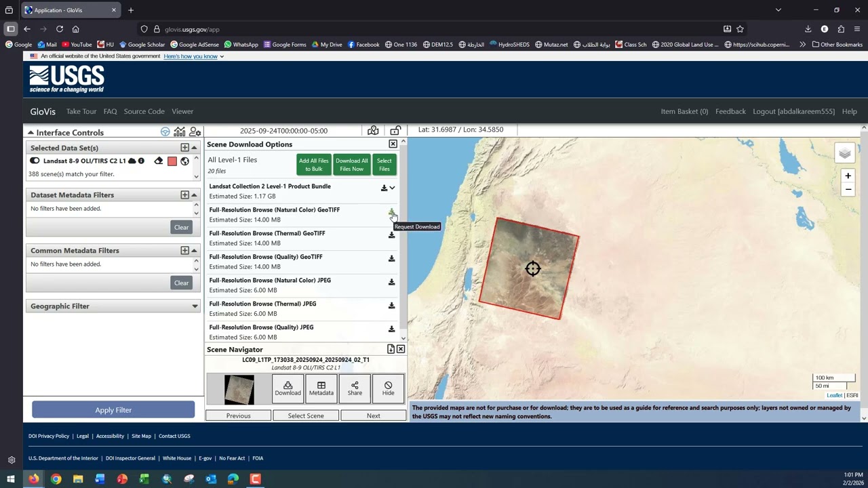Open Google Chrome from the taskbar
This screenshot has height=488, width=868.
pos(56,479)
